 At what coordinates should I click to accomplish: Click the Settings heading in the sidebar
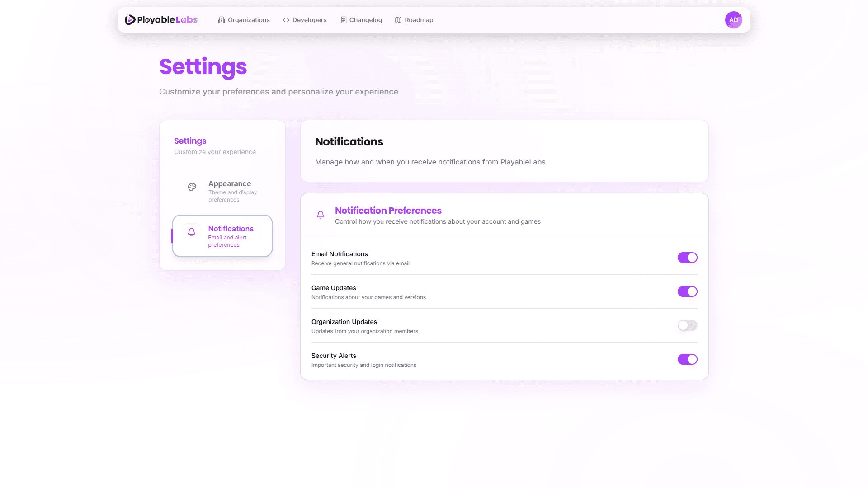pyautogui.click(x=190, y=141)
